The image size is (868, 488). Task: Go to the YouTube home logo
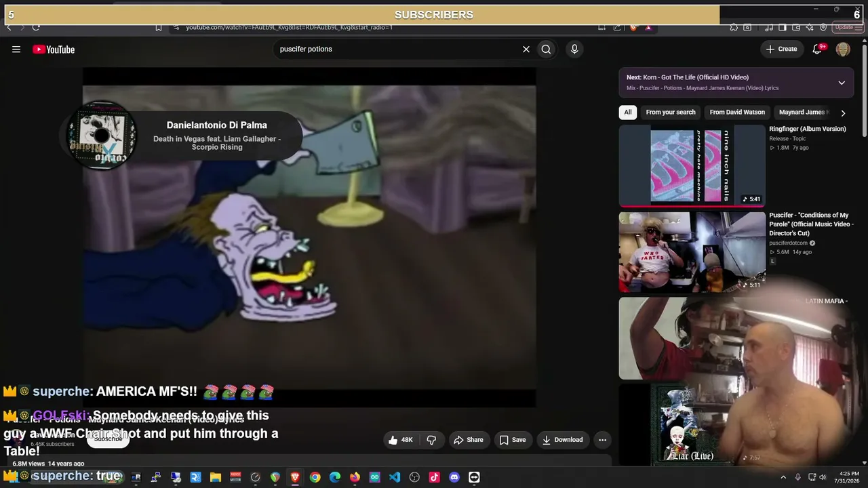pyautogui.click(x=54, y=49)
